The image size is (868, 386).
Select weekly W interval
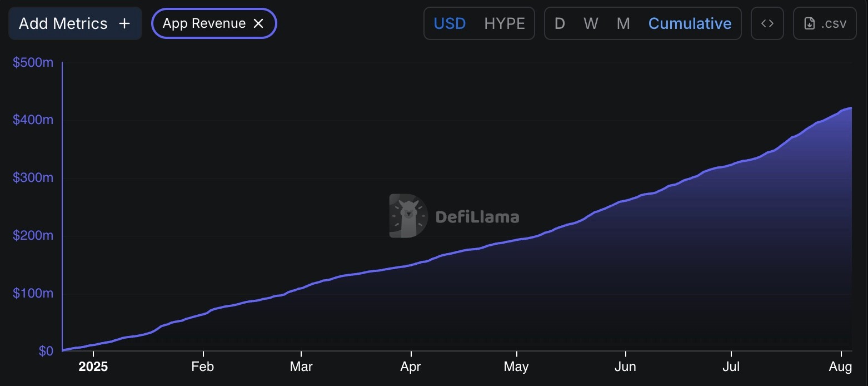pos(591,23)
